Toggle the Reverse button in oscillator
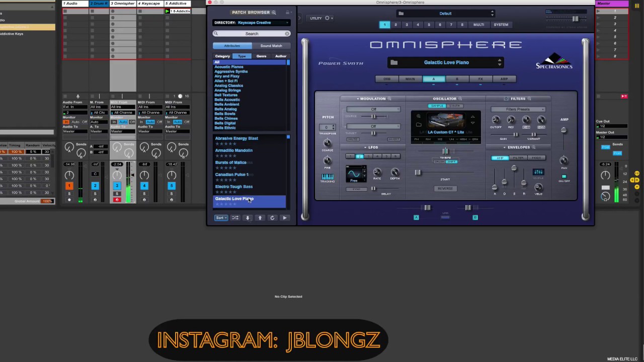This screenshot has width=644, height=362. pyautogui.click(x=445, y=189)
